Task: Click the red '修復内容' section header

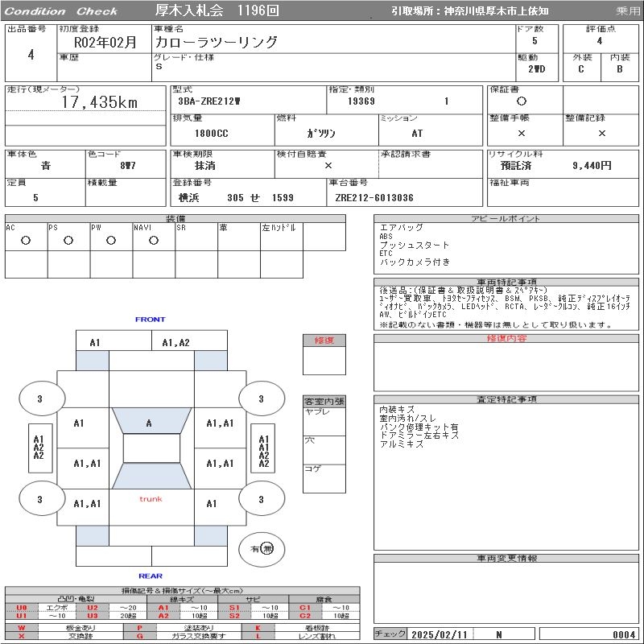Action: pyautogui.click(x=506, y=338)
